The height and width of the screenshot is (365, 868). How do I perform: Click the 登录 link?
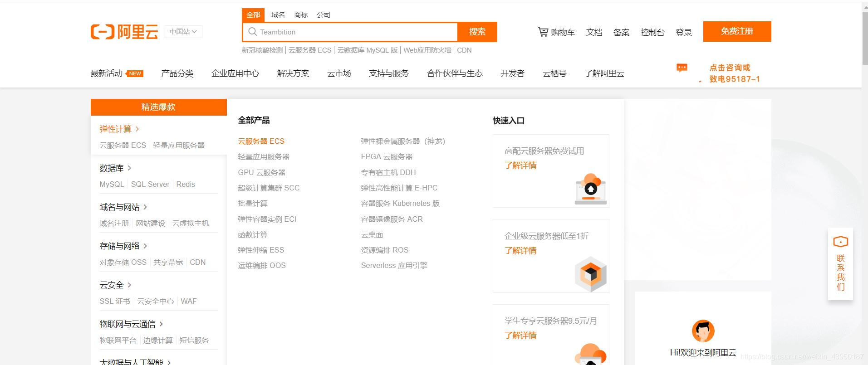684,32
